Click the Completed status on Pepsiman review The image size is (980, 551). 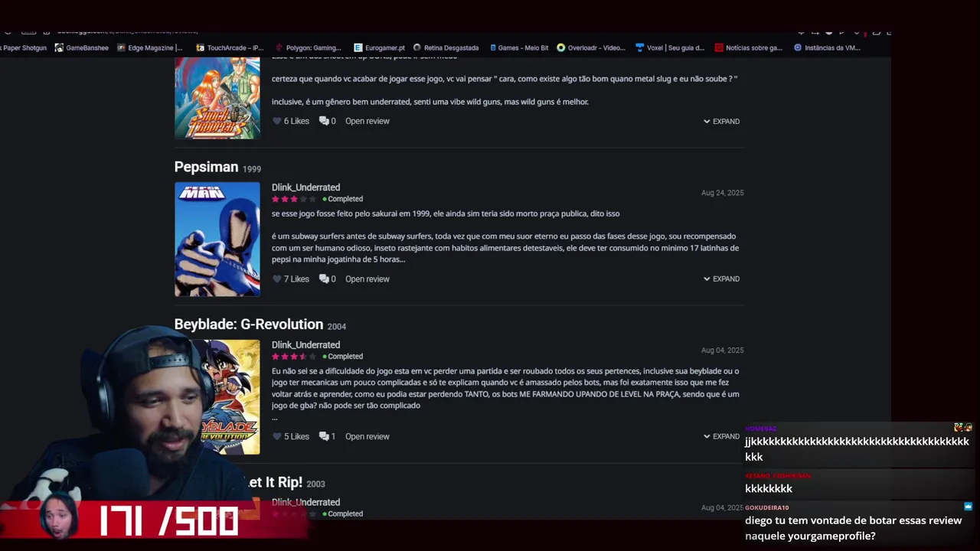tap(343, 199)
